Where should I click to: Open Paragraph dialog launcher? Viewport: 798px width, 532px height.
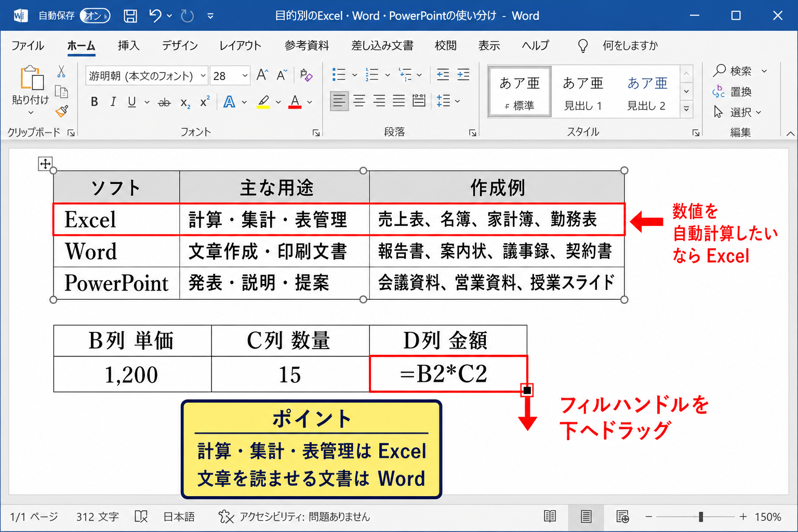coord(473,133)
